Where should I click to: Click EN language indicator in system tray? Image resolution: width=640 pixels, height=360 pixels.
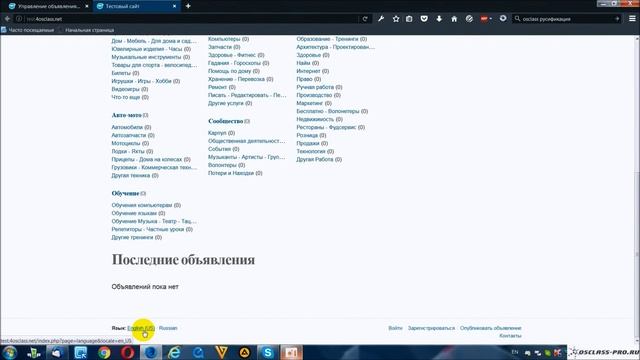(x=515, y=352)
